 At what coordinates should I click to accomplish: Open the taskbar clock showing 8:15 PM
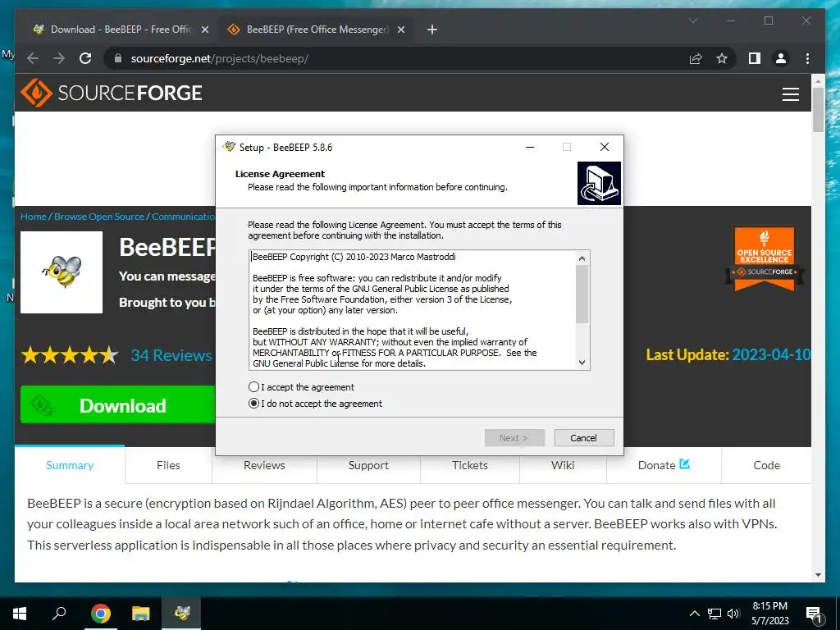click(769, 614)
